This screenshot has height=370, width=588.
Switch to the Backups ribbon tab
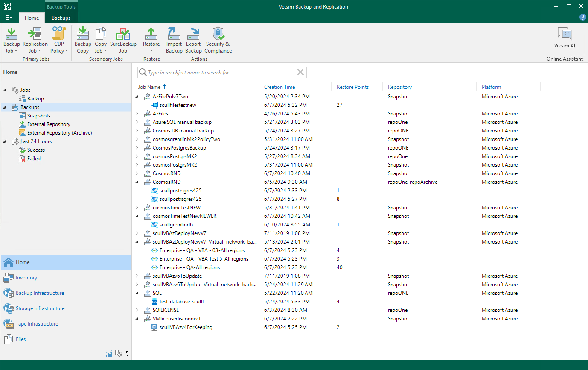click(61, 18)
